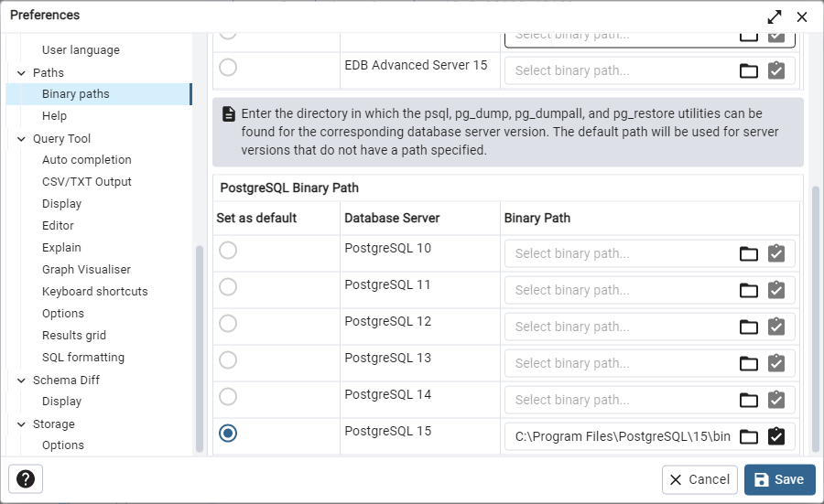
Task: Open folder browser for PostgreSQL 11 path
Action: tap(748, 290)
